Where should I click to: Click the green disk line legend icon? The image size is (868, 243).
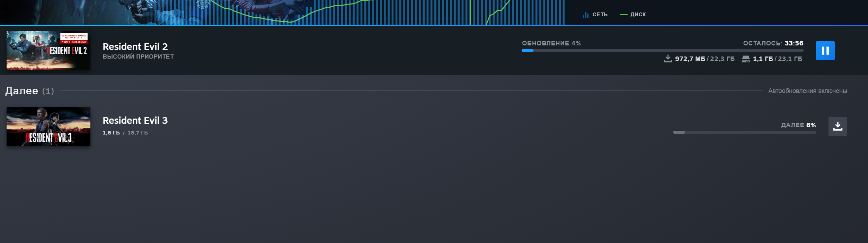pos(623,15)
